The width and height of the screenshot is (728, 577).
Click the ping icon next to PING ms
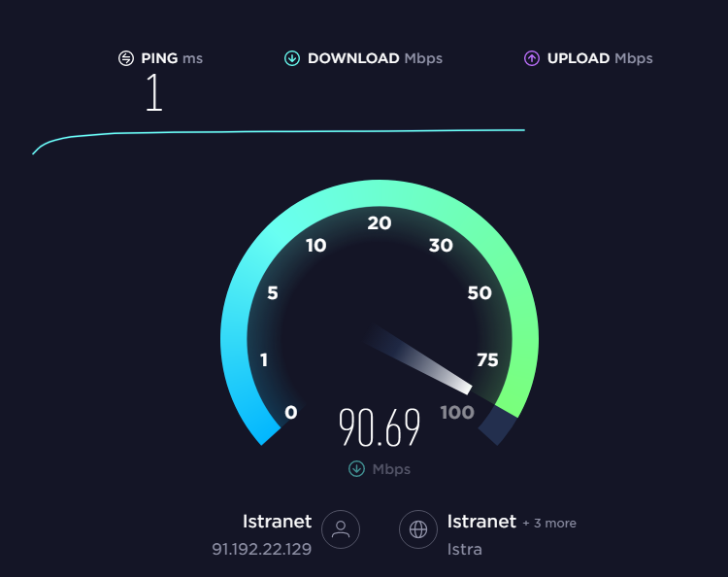pyautogui.click(x=126, y=58)
